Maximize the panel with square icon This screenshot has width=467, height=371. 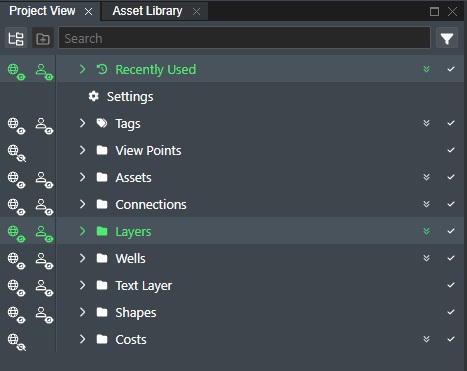(x=434, y=12)
